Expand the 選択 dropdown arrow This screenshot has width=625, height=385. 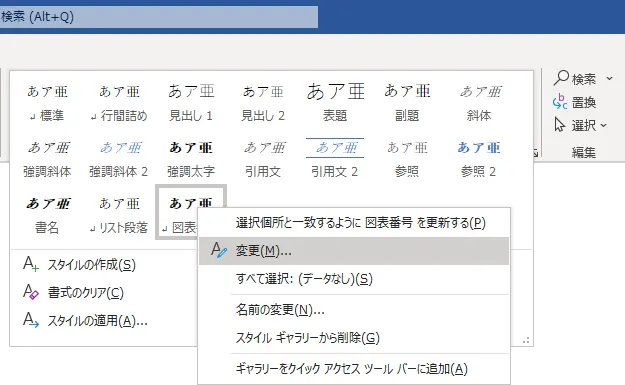(603, 126)
